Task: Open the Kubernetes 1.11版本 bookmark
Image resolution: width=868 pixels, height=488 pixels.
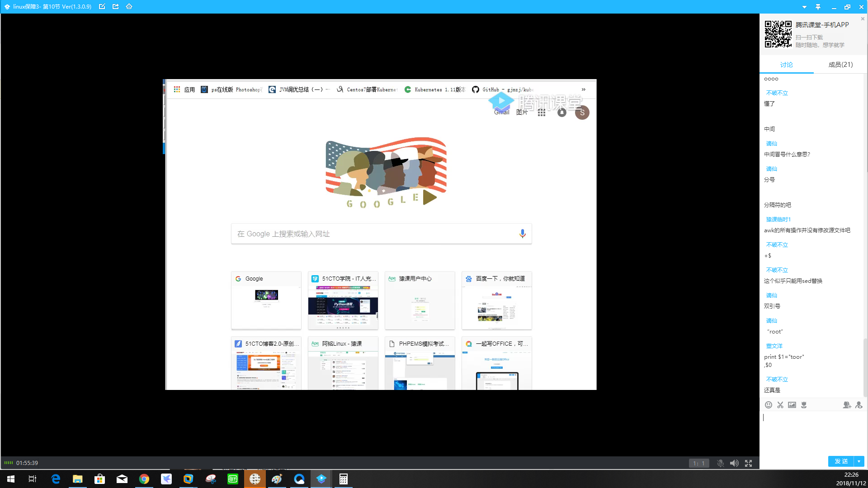Action: click(435, 89)
